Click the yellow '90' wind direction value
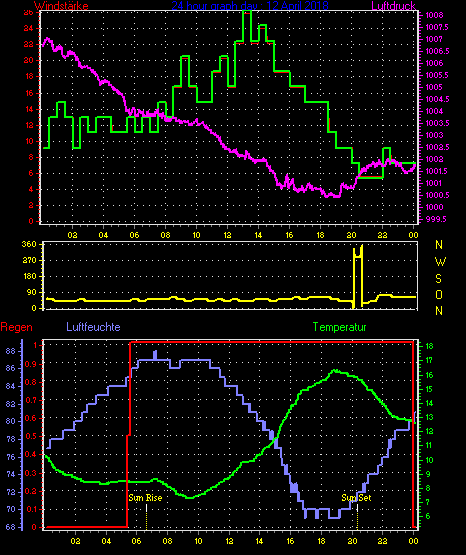 pos(31,292)
